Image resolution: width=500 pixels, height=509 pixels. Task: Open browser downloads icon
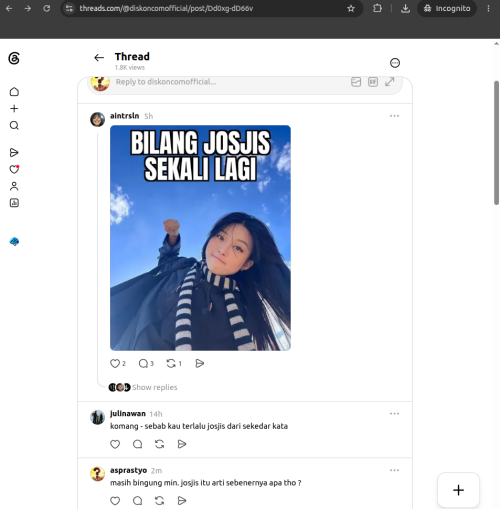coord(405,8)
